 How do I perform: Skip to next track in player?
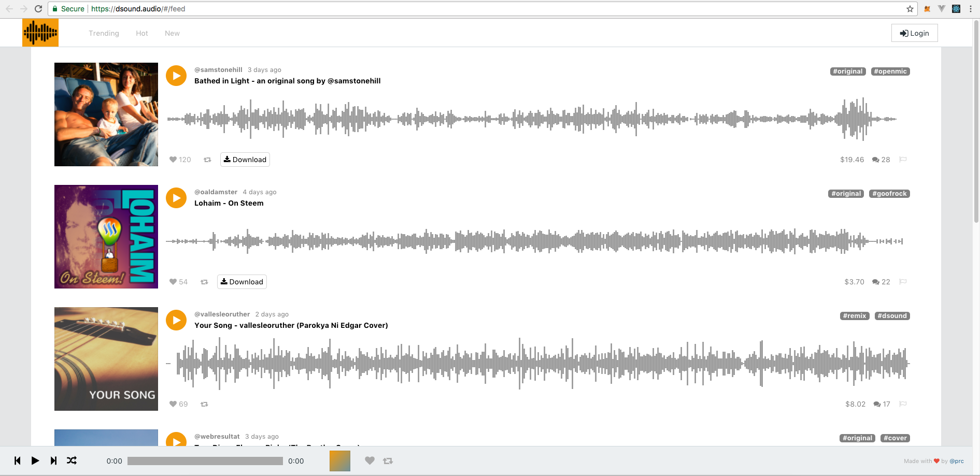point(53,460)
